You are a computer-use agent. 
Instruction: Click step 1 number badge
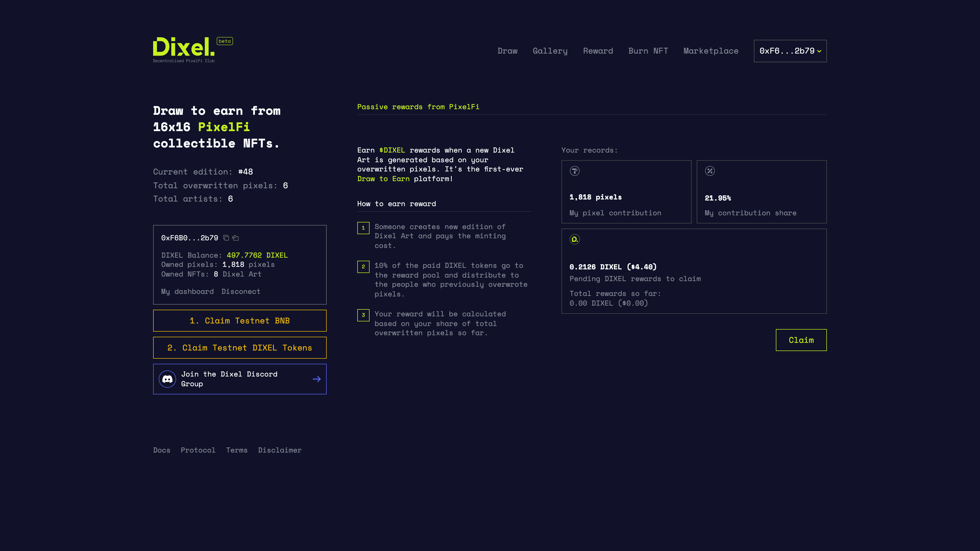[363, 228]
